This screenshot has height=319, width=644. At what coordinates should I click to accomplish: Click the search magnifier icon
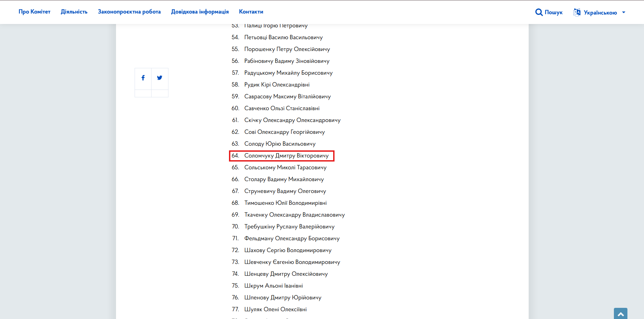(x=539, y=13)
